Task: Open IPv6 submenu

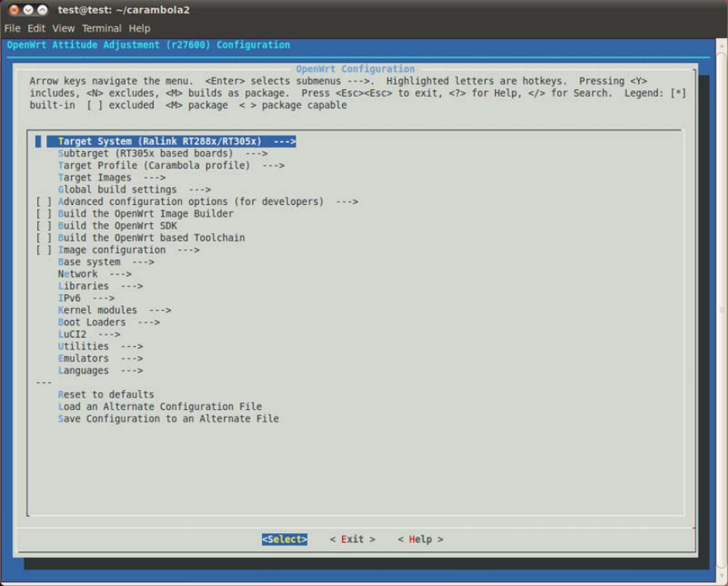Action: pos(86,298)
